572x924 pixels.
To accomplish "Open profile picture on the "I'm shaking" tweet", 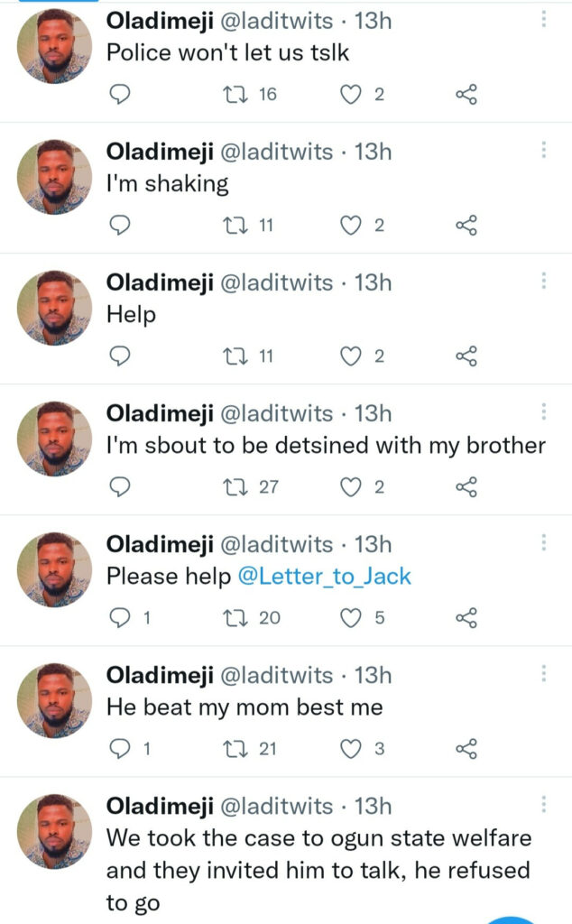I will (55, 177).
